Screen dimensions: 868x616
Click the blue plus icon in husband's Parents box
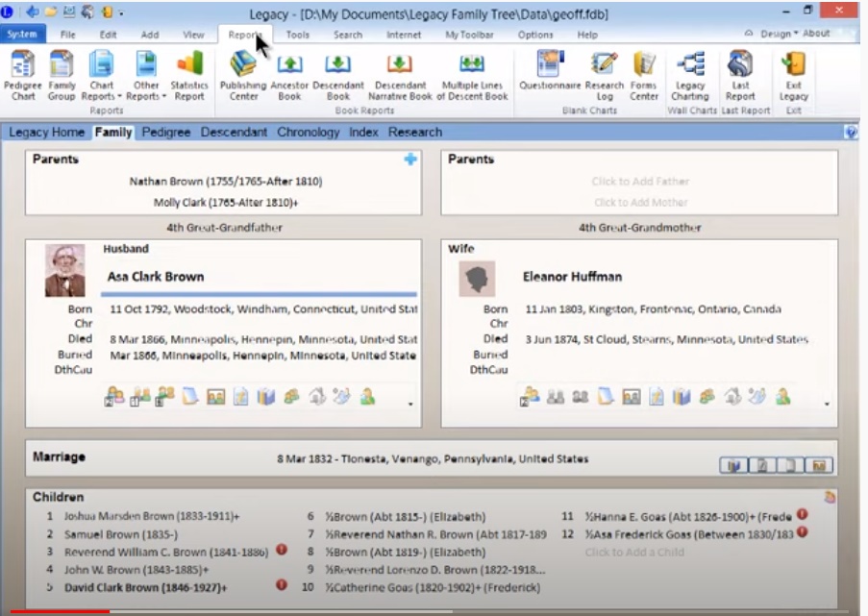pos(410,160)
